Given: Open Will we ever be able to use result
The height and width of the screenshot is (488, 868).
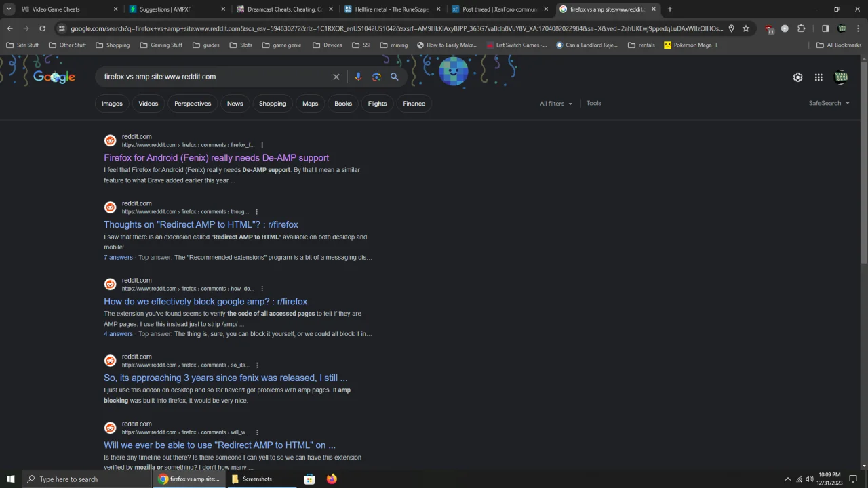Looking at the screenshot, I should coord(220,445).
